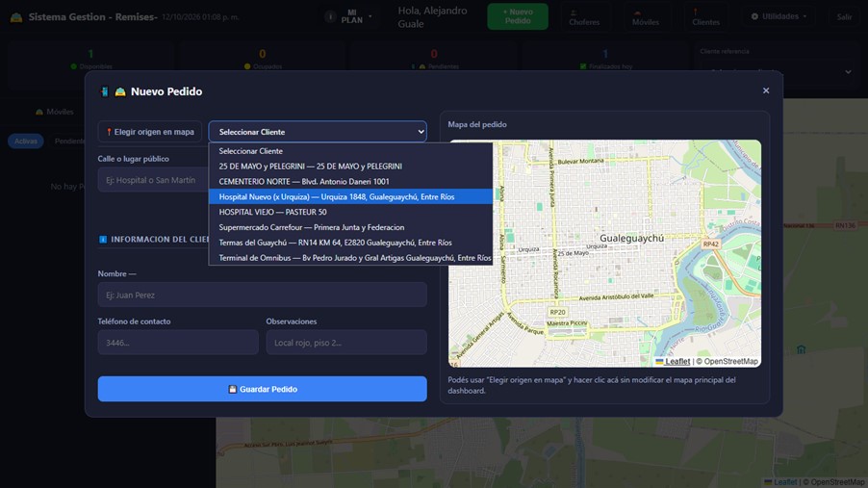
Task: Close the Nuevo Pedido dialog
Action: (x=766, y=90)
